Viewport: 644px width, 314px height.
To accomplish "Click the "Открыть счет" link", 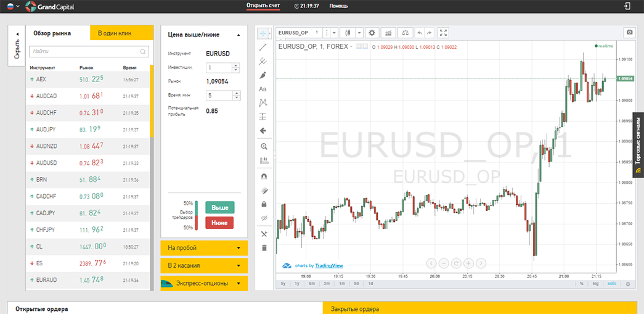I will pyautogui.click(x=263, y=6).
